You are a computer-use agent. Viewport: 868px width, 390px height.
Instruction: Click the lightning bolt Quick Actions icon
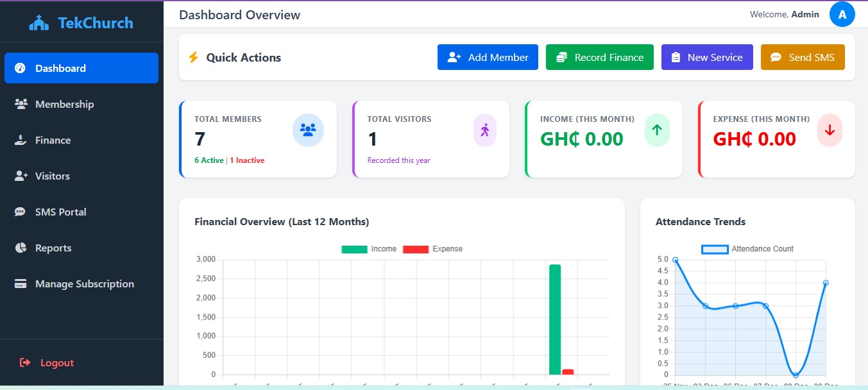pyautogui.click(x=194, y=57)
